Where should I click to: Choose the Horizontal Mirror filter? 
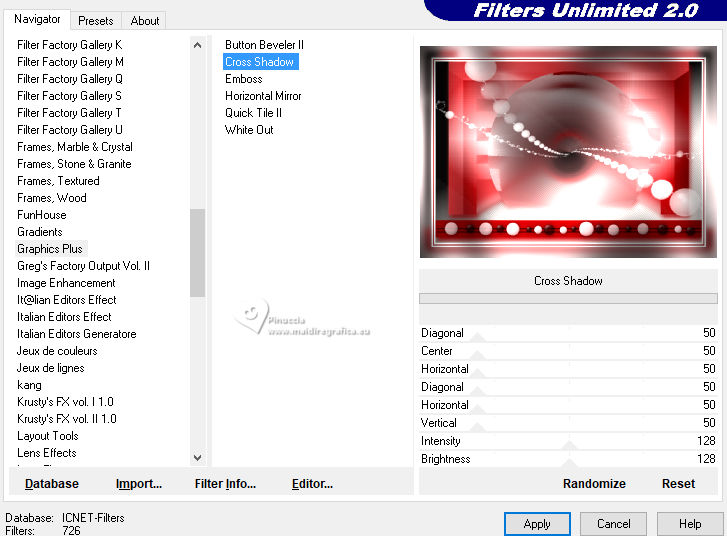click(x=263, y=96)
